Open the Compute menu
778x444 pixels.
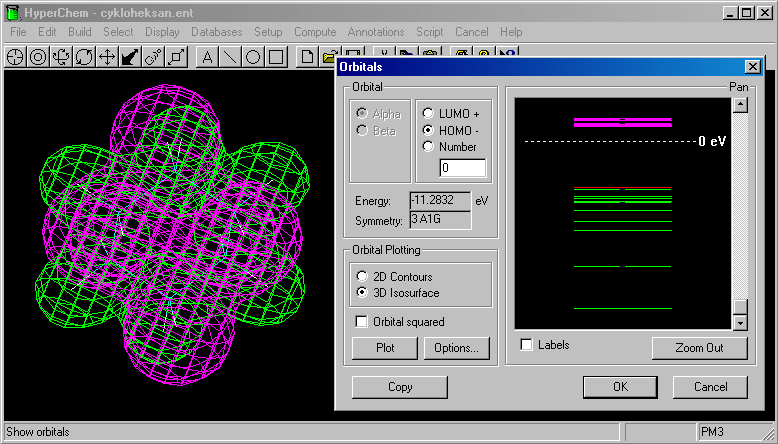tap(315, 32)
